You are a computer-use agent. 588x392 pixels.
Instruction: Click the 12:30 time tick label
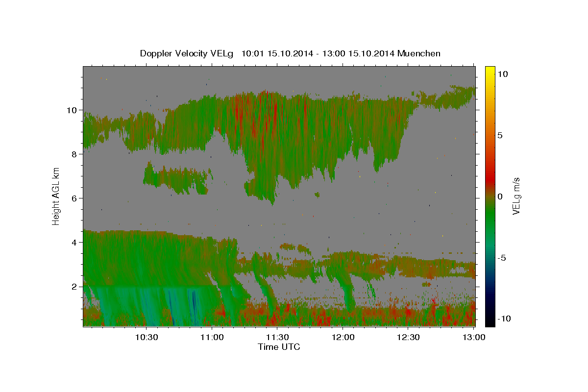point(408,337)
